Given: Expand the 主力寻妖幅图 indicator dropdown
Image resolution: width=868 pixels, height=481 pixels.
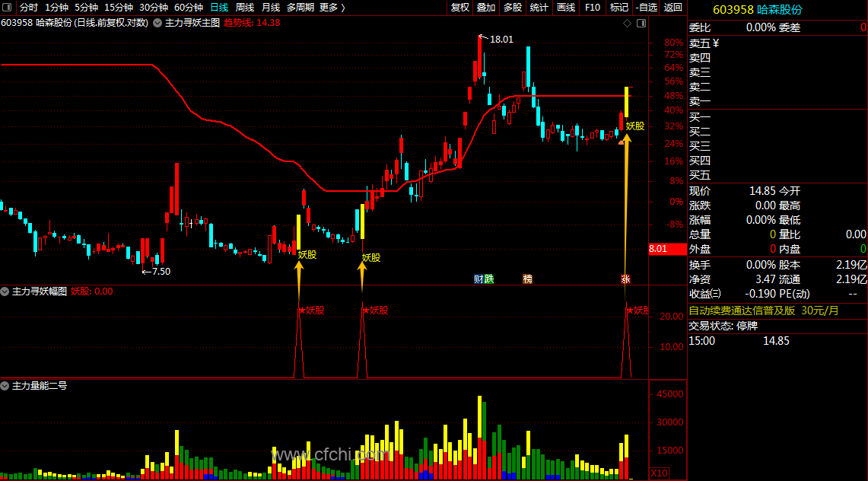Looking at the screenshot, I should [5, 291].
